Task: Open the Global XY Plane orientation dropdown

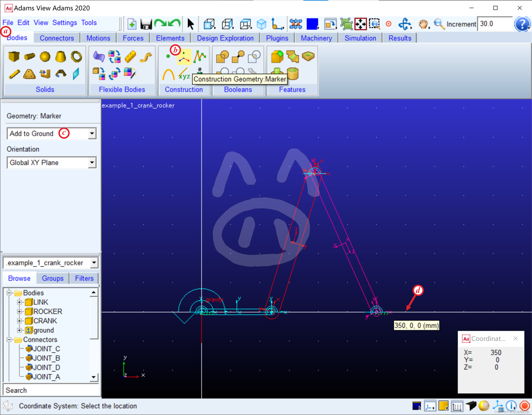Action: 92,163
